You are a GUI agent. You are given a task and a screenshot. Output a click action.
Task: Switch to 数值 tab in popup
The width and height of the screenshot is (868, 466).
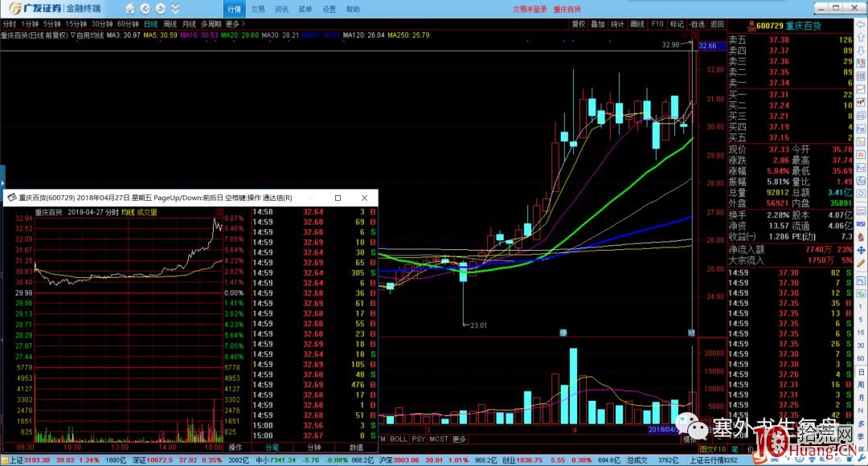point(356,448)
